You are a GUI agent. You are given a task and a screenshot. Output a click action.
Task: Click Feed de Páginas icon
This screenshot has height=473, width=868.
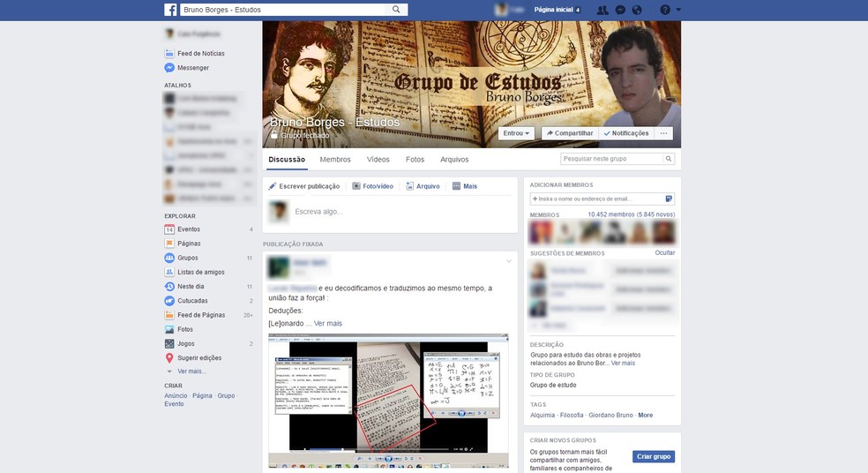(x=169, y=315)
